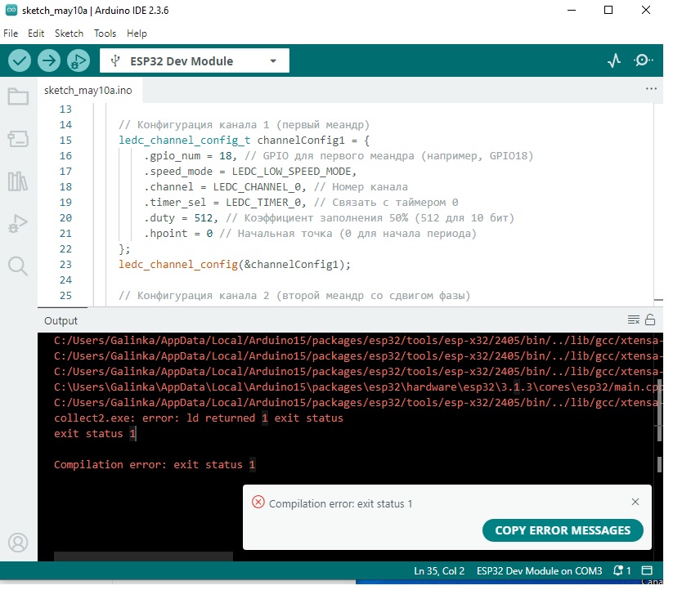This screenshot has width=700, height=590.
Task: Open the Boards Manager sidebar icon
Action: (x=18, y=139)
